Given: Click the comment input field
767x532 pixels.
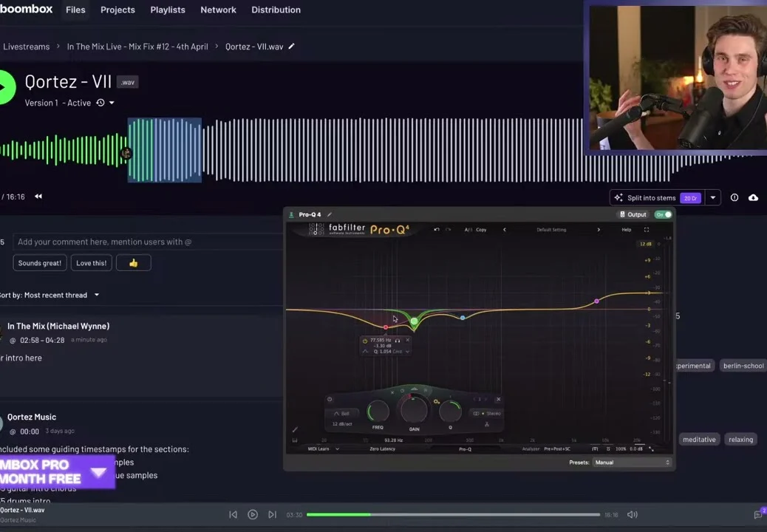Looking at the screenshot, I should point(147,242).
